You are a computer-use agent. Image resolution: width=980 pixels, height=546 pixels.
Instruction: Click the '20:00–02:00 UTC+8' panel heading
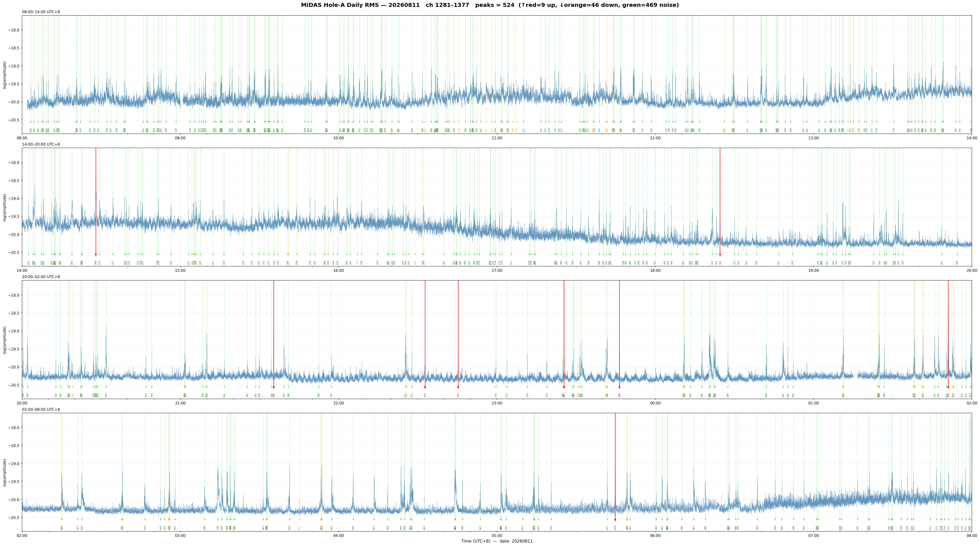click(41, 277)
